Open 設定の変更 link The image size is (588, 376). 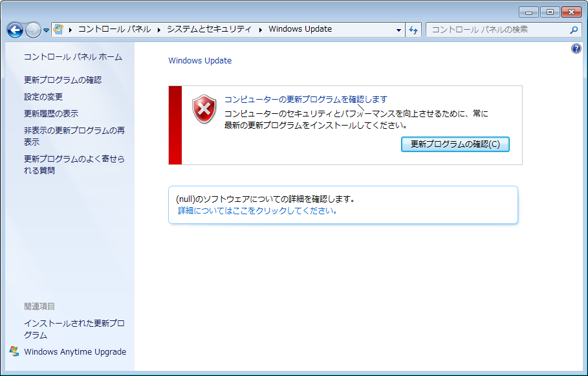point(43,97)
